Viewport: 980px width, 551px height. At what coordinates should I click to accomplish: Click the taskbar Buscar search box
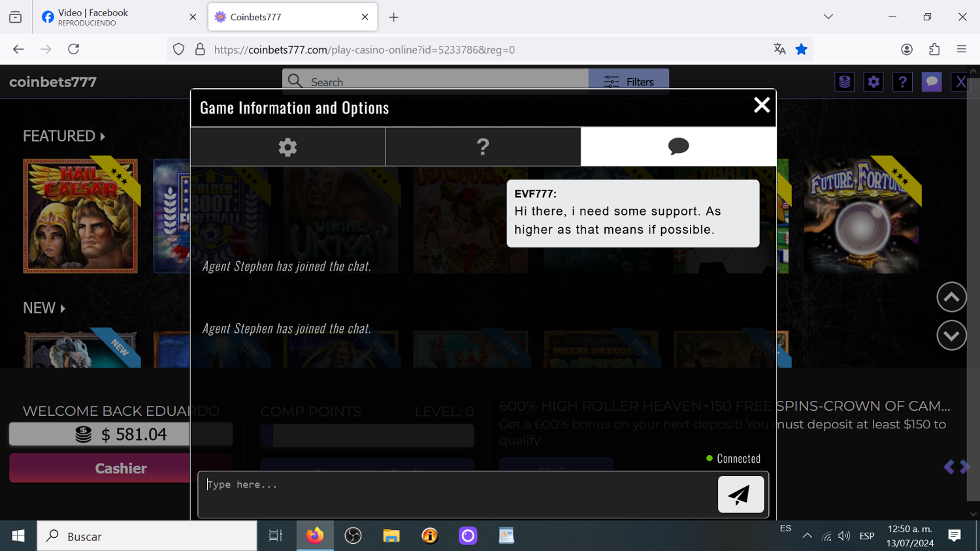147,536
